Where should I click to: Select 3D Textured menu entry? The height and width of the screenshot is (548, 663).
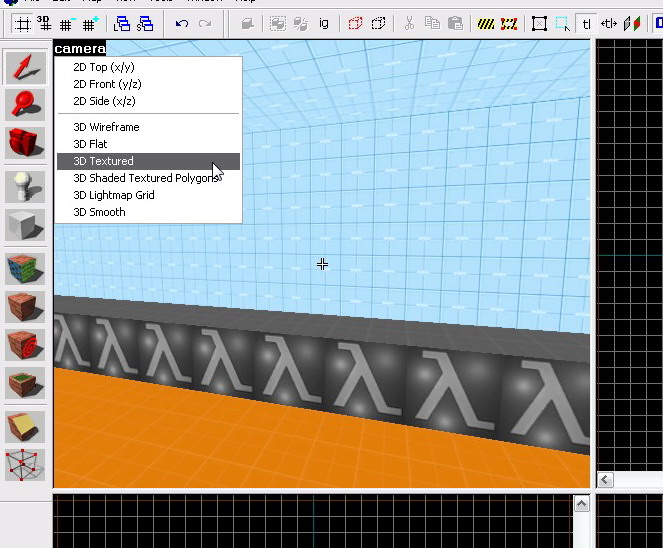(x=148, y=161)
